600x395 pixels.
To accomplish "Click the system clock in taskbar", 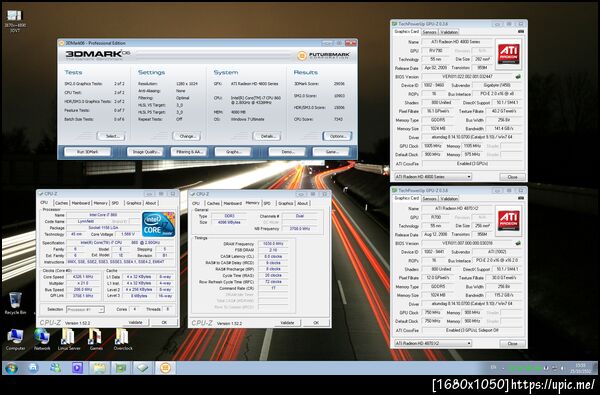I will [x=580, y=368].
